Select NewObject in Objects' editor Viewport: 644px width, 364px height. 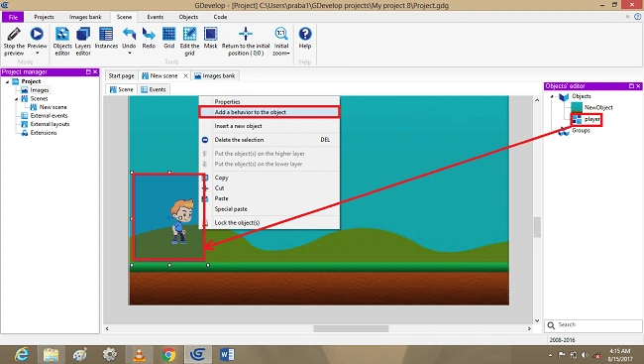(x=598, y=107)
